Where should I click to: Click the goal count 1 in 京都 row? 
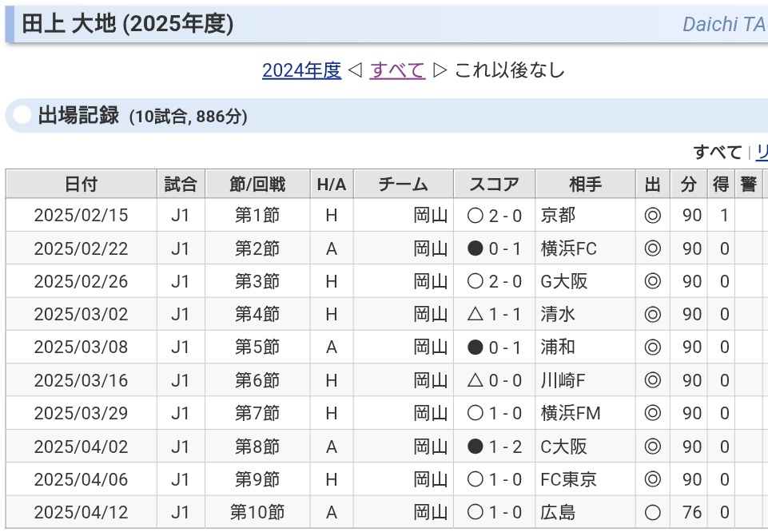point(724,216)
